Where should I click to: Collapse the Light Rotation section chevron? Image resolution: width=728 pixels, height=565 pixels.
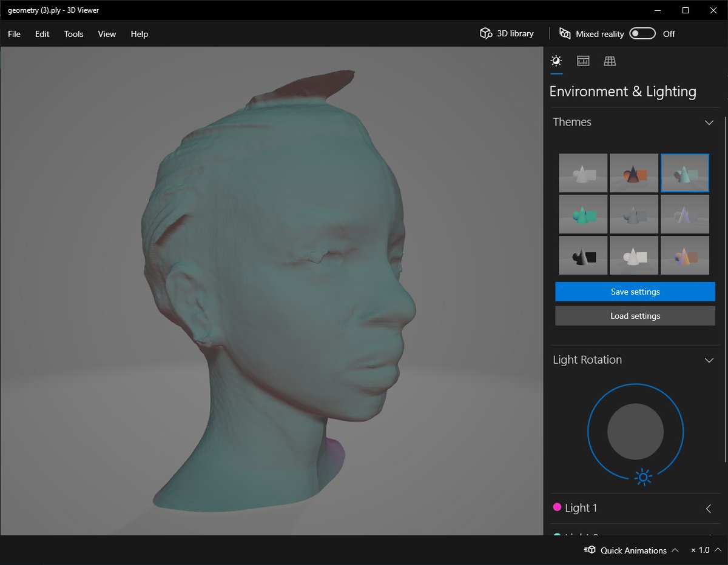709,360
